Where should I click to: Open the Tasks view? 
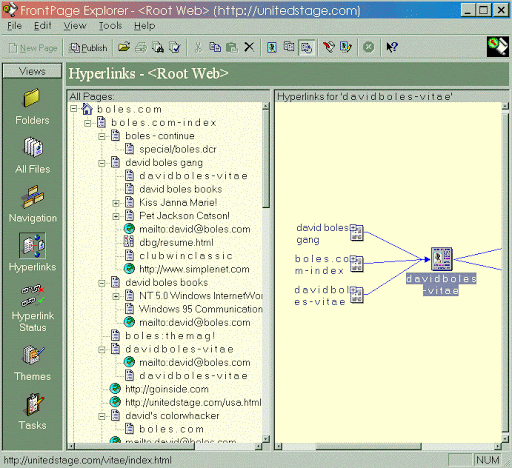point(32,412)
